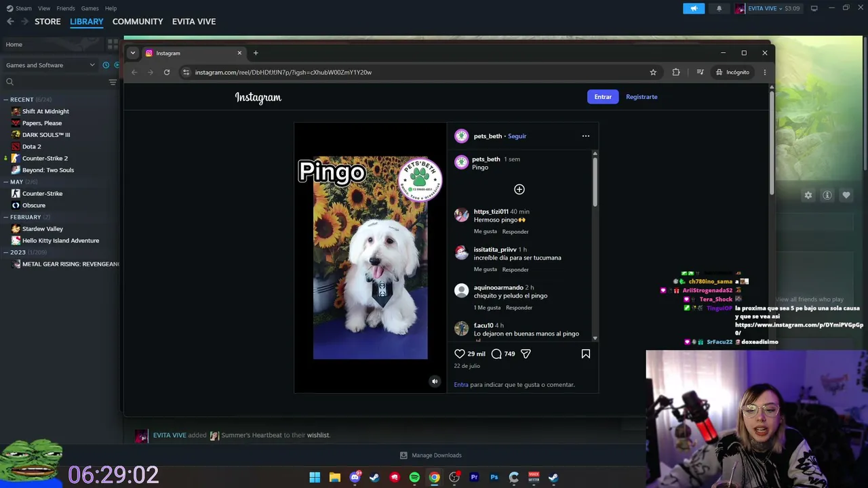Screen dimensions: 868x488
Task: Go back in Steam navigation
Action: (10, 22)
